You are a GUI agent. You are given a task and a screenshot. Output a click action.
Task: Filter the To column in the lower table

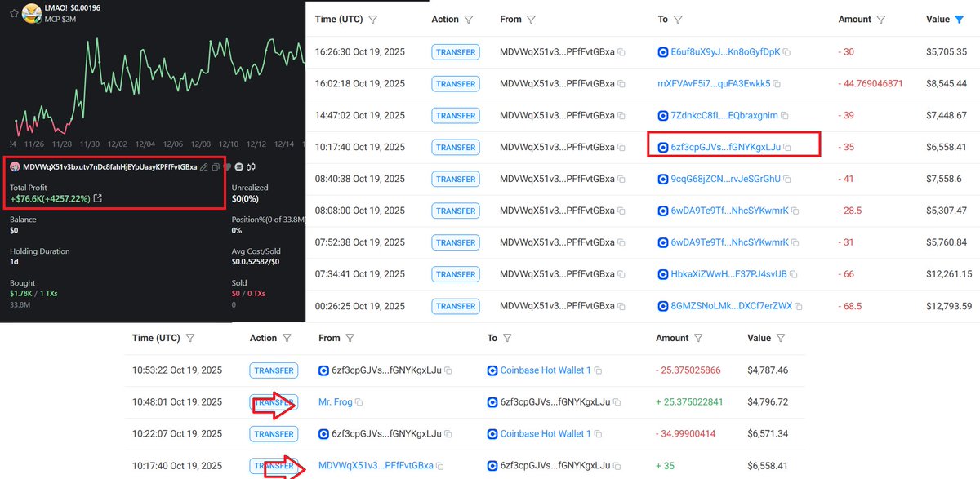coord(507,338)
